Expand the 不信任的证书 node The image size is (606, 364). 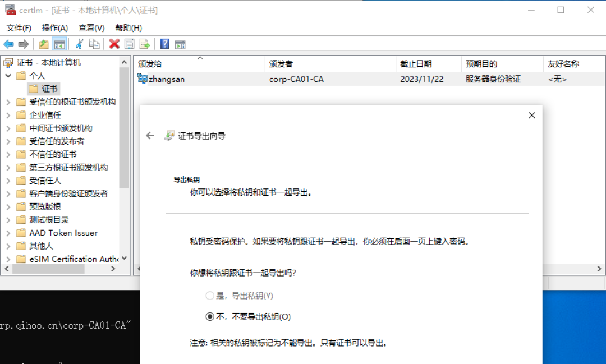coord(8,155)
